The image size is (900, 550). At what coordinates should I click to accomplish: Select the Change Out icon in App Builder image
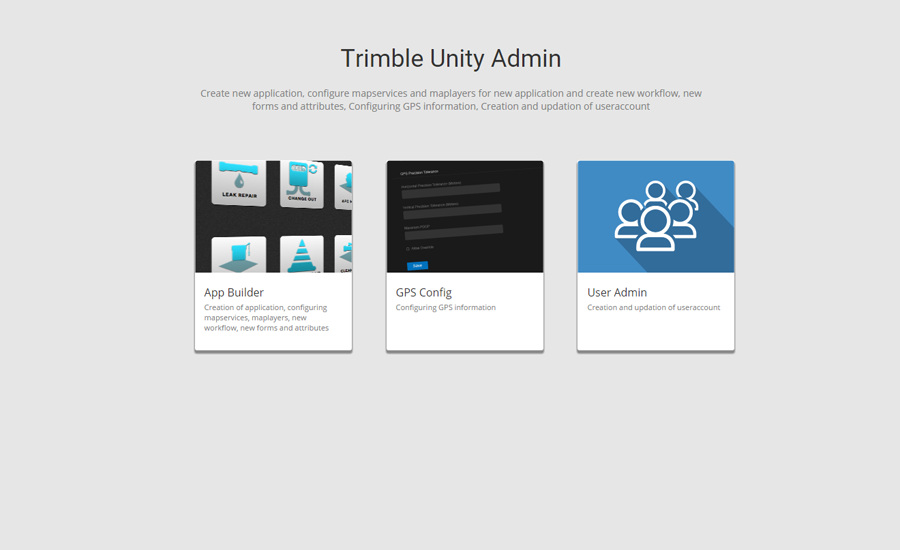302,183
